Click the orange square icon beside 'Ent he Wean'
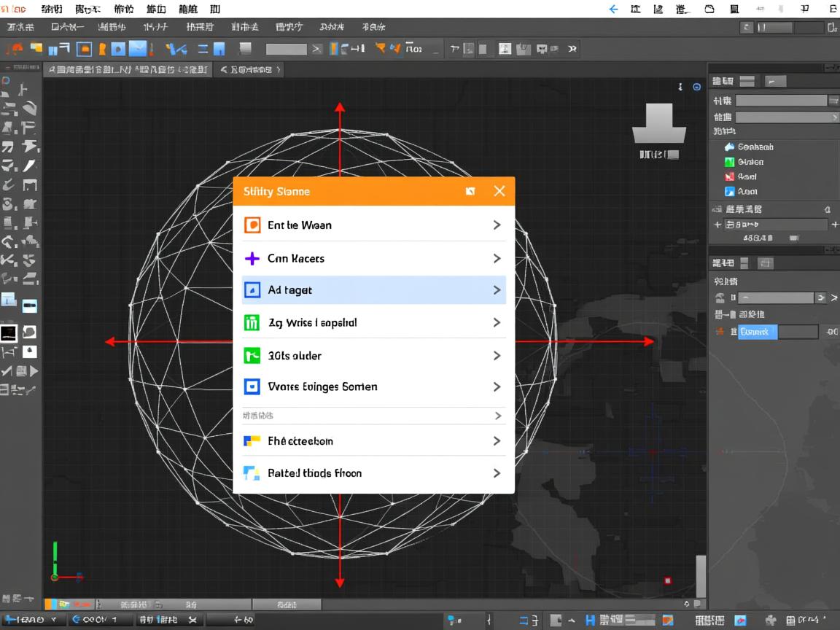This screenshot has height=630, width=840. [x=252, y=225]
